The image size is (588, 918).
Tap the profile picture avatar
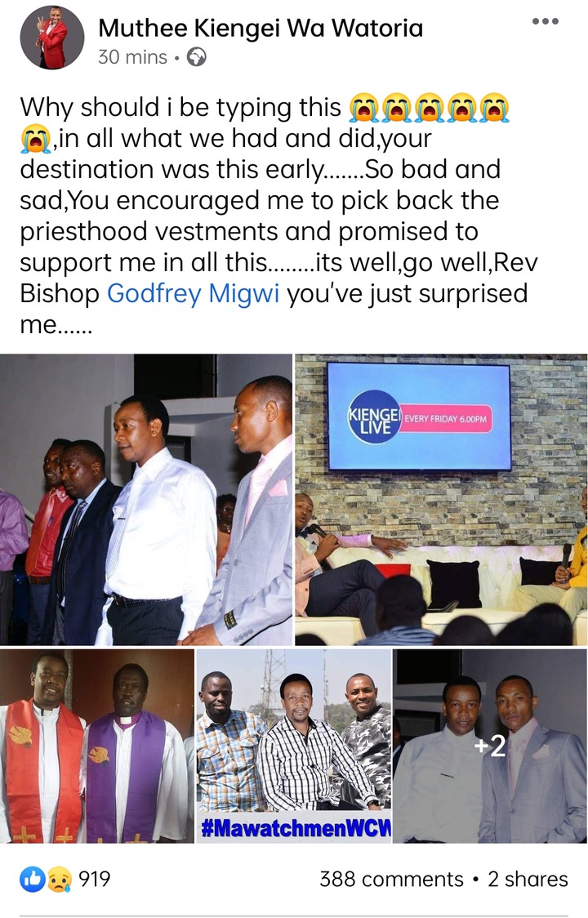pyautogui.click(x=52, y=38)
